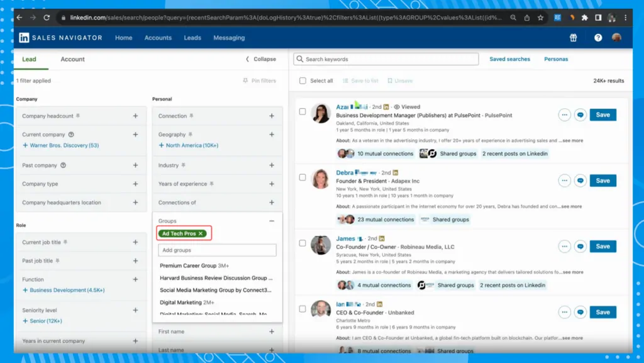Viewport: 644px width, 363px height.
Task: Switch to Lead tab
Action: pyautogui.click(x=29, y=59)
